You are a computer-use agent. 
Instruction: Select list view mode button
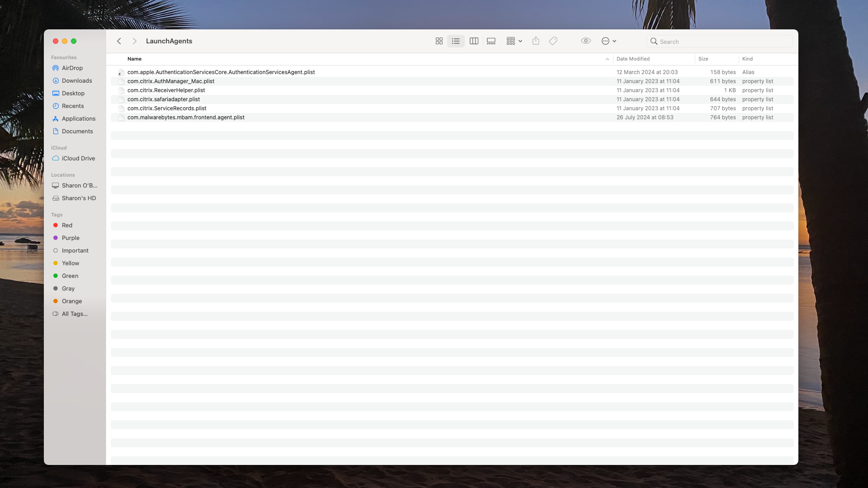[x=456, y=41]
